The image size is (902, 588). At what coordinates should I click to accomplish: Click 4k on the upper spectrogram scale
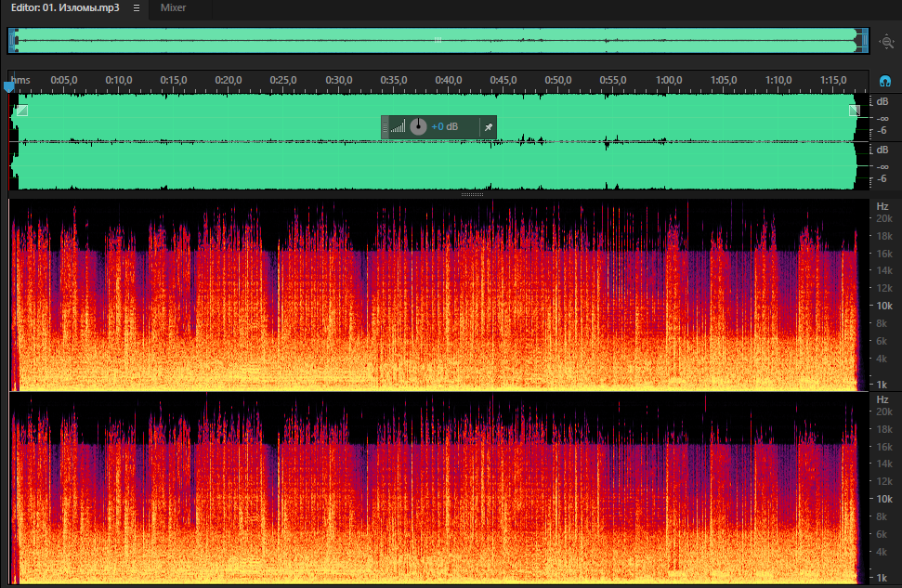(882, 359)
